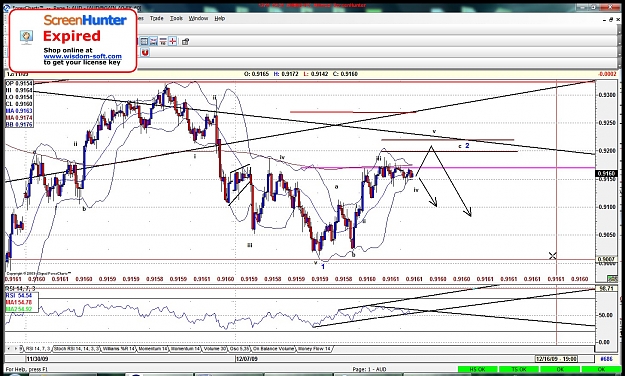Click the MA 0.9163 blue legend entry
Viewport: 625px width, 376px height.
click(x=19, y=111)
